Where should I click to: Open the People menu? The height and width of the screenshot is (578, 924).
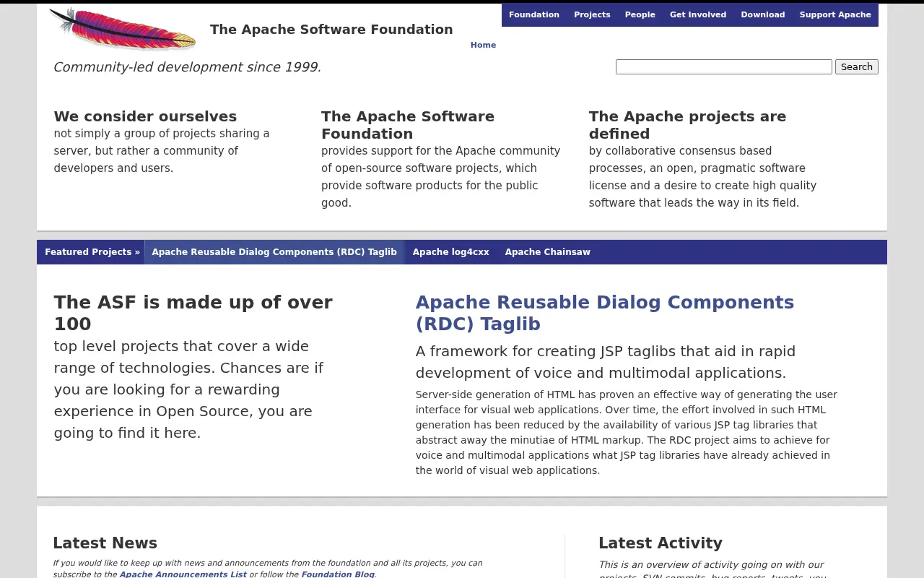tap(640, 14)
